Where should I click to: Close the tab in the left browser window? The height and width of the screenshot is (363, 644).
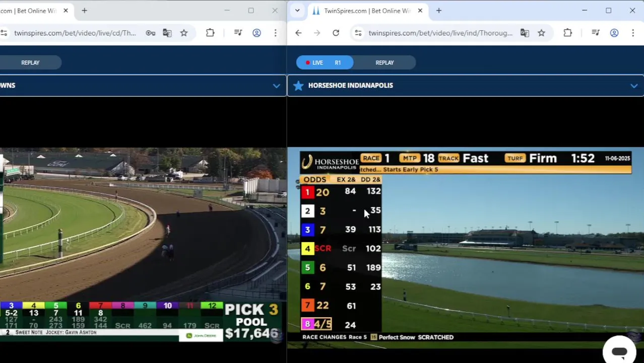(x=66, y=11)
